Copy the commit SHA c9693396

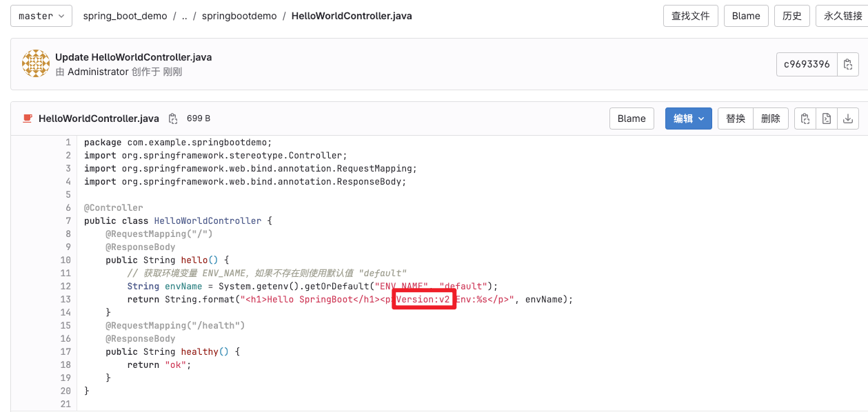tap(848, 63)
